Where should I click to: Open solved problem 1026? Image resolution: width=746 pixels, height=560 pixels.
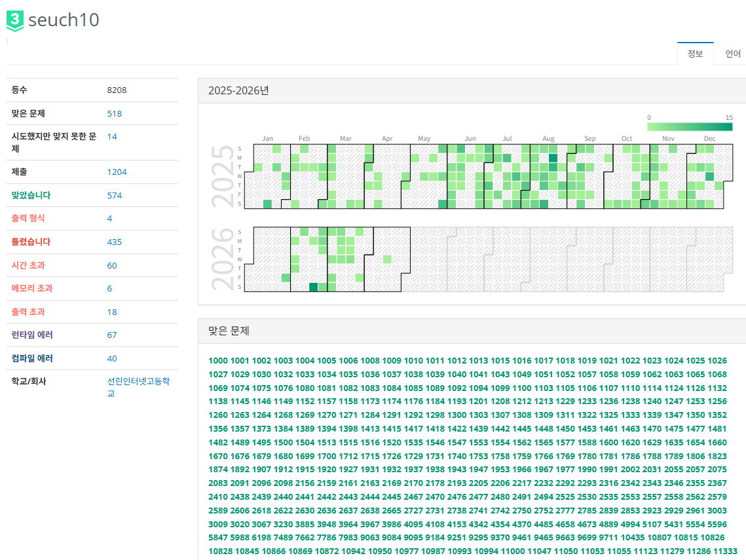pos(717,360)
